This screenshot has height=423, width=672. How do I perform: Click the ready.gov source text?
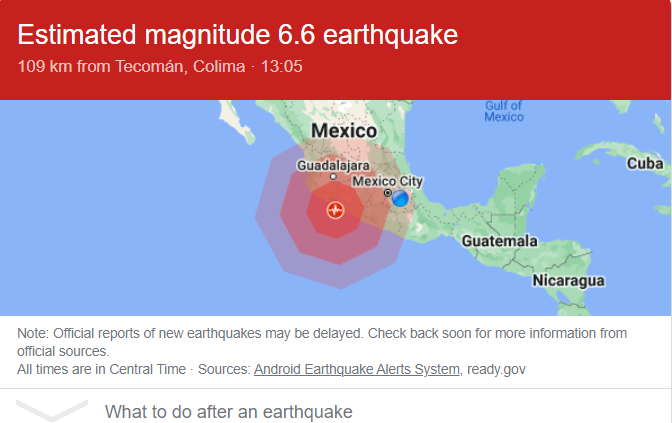tap(496, 369)
